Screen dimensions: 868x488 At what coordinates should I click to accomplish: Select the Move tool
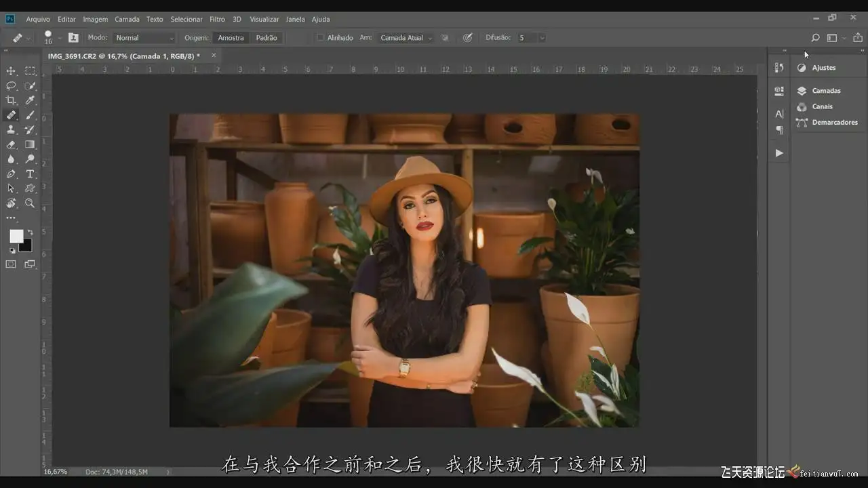point(11,71)
